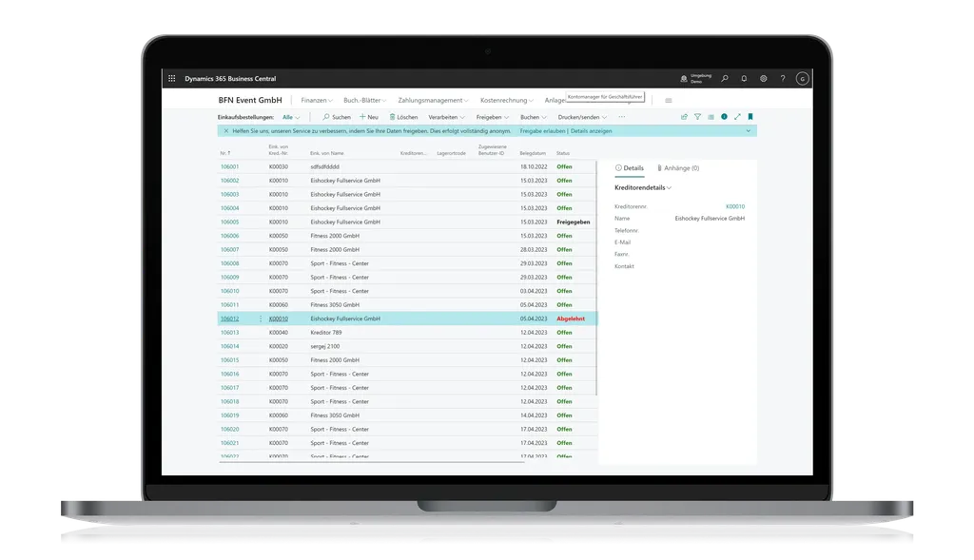Click the Umgebung Demo environment indicator
This screenshot has width=974, height=560.
695,79
